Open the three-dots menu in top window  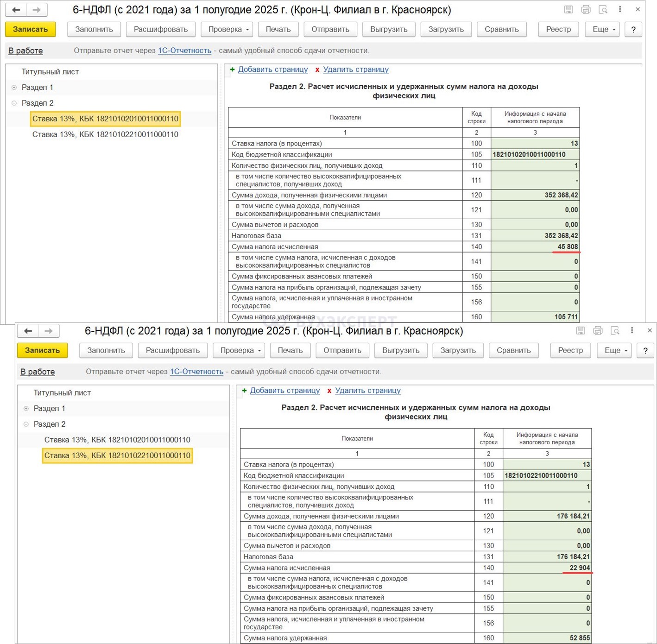620,9
